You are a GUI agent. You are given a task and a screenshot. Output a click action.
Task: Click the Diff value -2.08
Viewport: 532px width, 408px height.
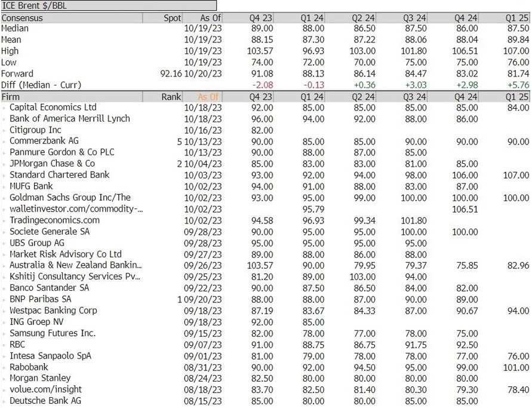(262, 85)
